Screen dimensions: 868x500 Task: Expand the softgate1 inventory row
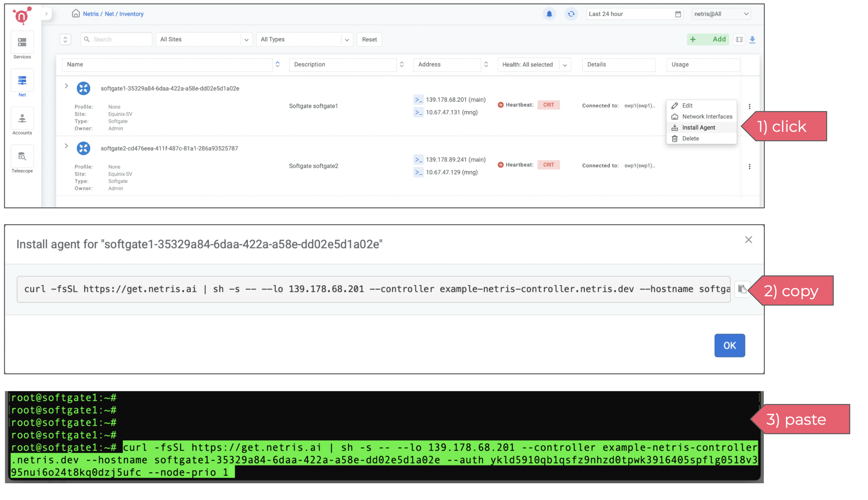click(x=66, y=86)
